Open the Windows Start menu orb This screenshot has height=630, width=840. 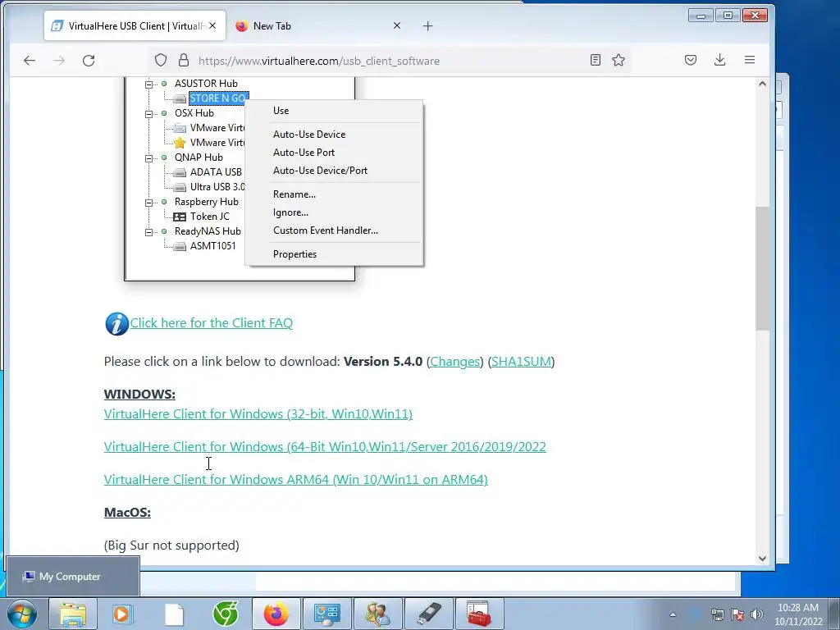pos(22,614)
